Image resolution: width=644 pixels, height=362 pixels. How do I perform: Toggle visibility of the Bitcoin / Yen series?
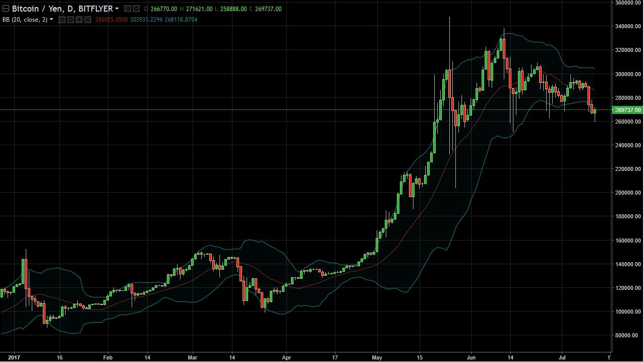127,9
